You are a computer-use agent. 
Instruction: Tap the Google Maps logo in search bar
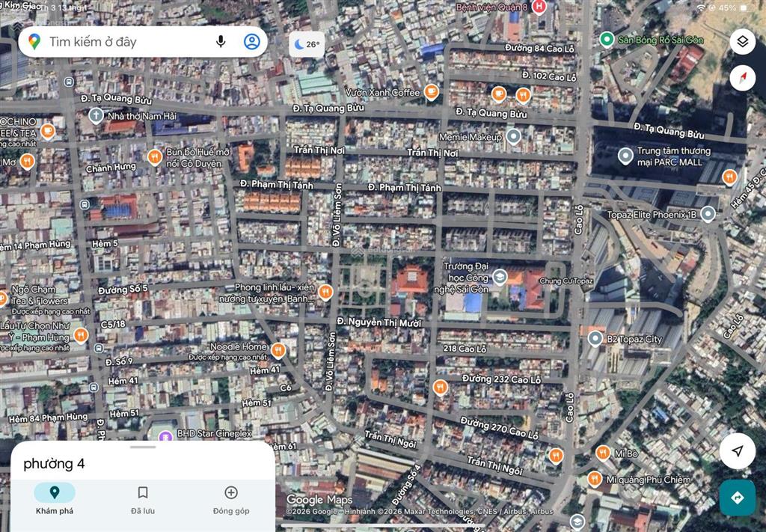(34, 42)
